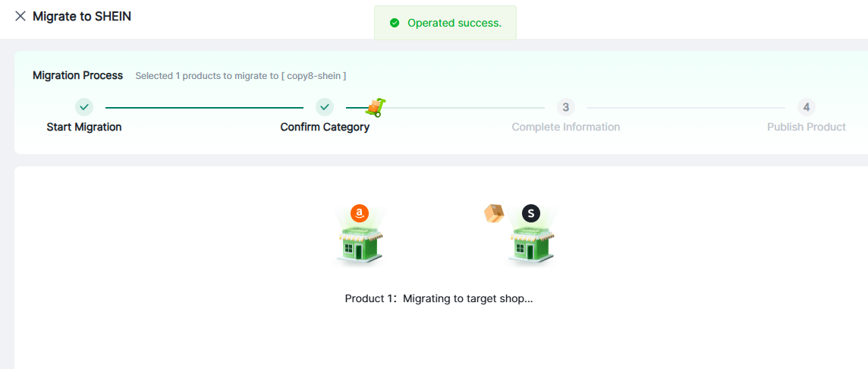The image size is (868, 369).
Task: Click the orange Amazon badge on the source shop
Action: (360, 213)
